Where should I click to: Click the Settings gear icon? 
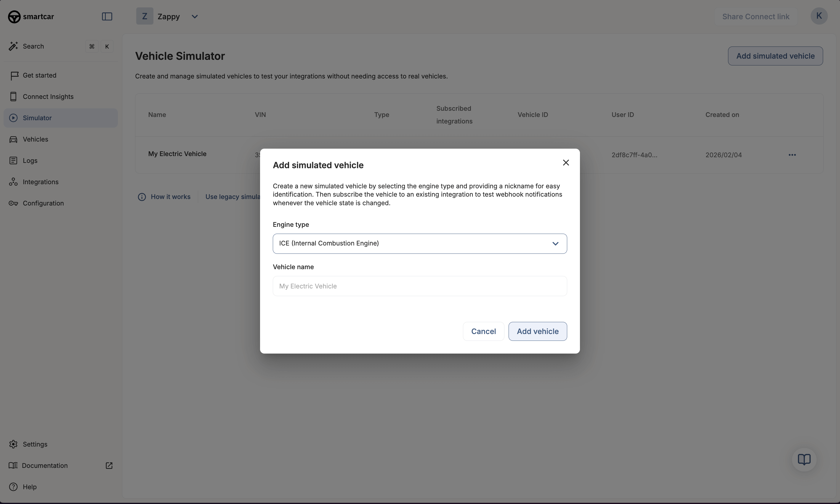(14, 444)
